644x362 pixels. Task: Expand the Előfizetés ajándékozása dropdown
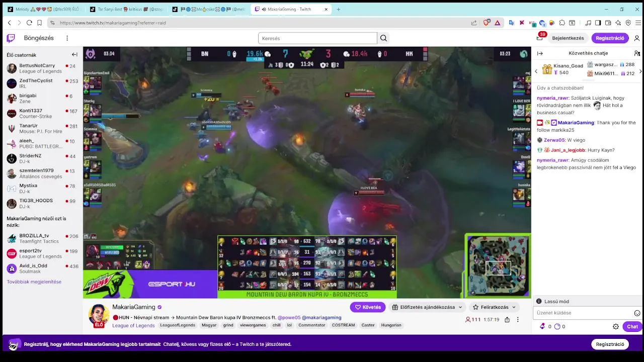[427, 307]
